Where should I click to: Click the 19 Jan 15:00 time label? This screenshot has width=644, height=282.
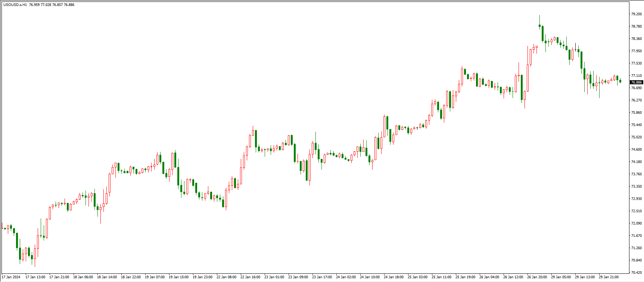[x=178, y=277]
